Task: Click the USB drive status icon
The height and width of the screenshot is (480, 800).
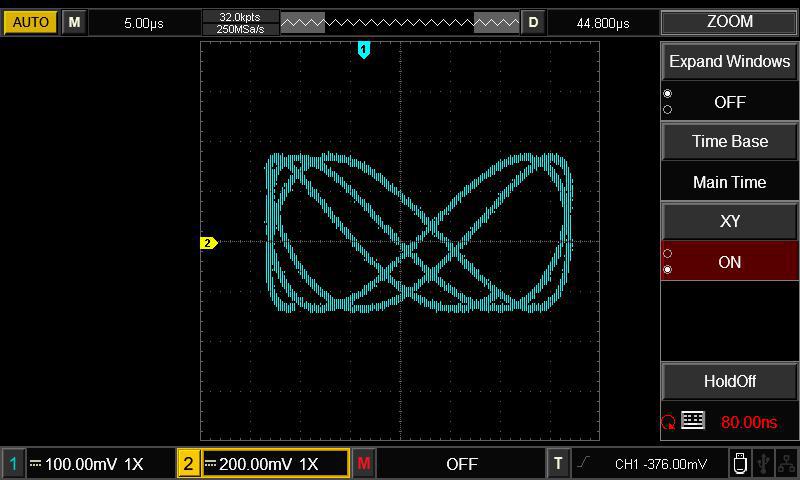Action: click(x=739, y=463)
